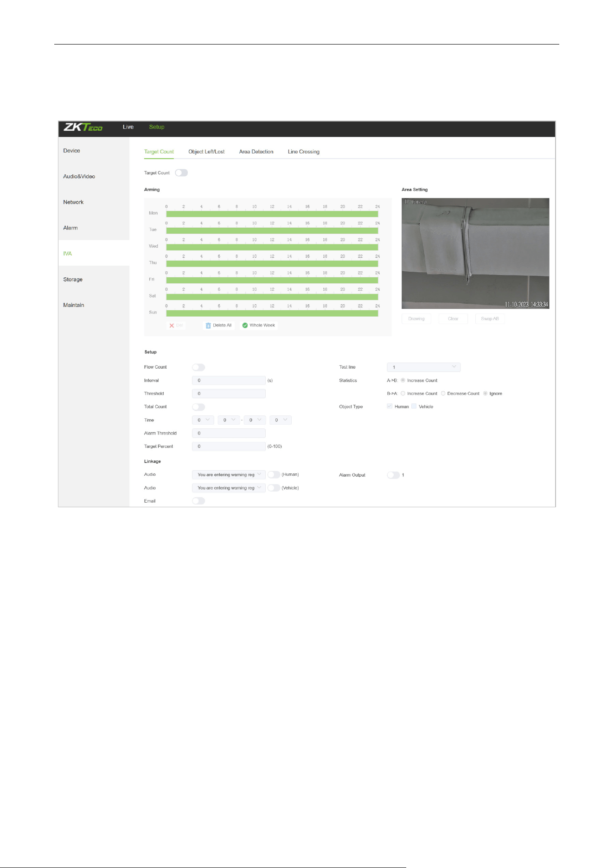Viewport: 614px width, 868px height.
Task: Open the third Time dropdown
Action: click(x=255, y=420)
